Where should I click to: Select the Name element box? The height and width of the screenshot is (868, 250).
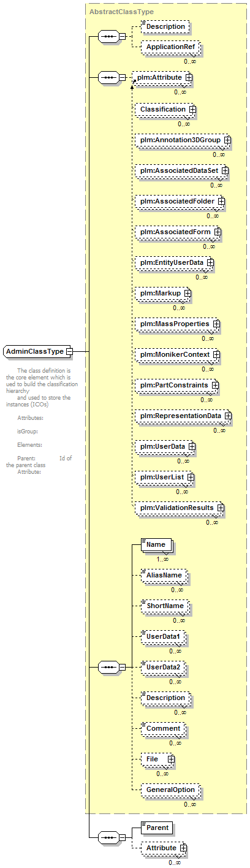156,544
